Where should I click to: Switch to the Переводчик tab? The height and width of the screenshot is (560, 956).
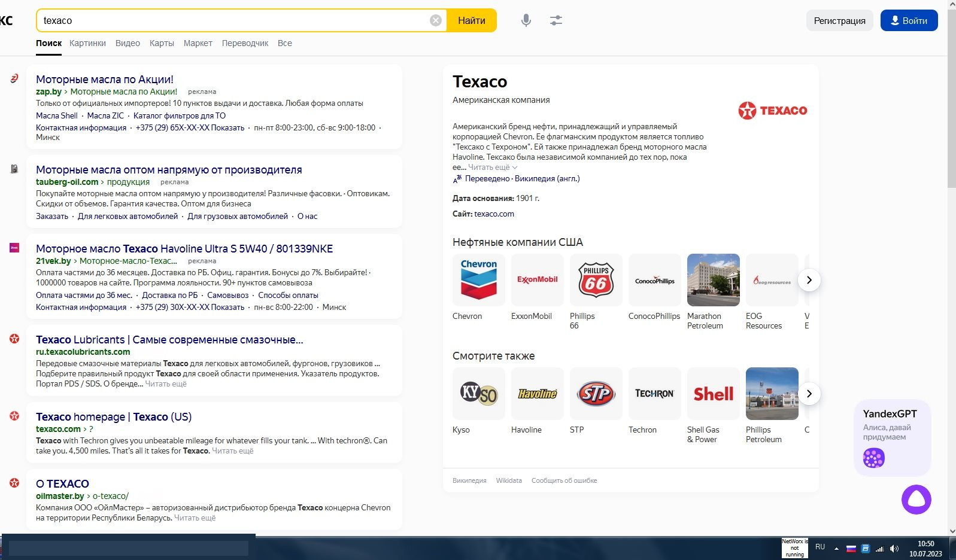coord(245,43)
